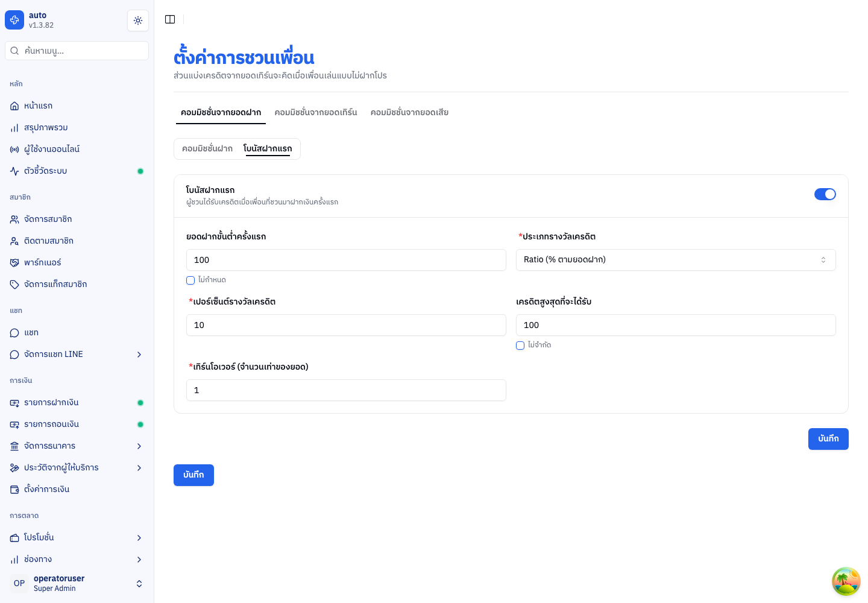
Task: Toggle the light/dark theme button
Action: [x=138, y=21]
